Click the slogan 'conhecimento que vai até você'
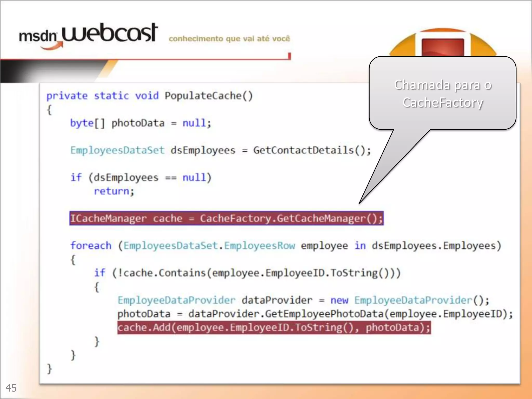The image size is (532, 399). pos(229,39)
